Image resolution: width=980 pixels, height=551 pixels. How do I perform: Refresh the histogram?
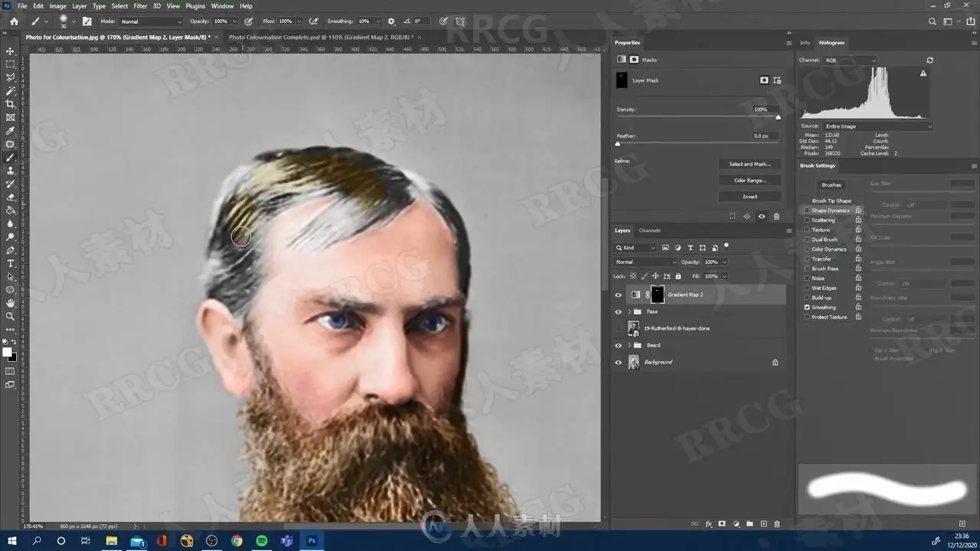coord(929,60)
